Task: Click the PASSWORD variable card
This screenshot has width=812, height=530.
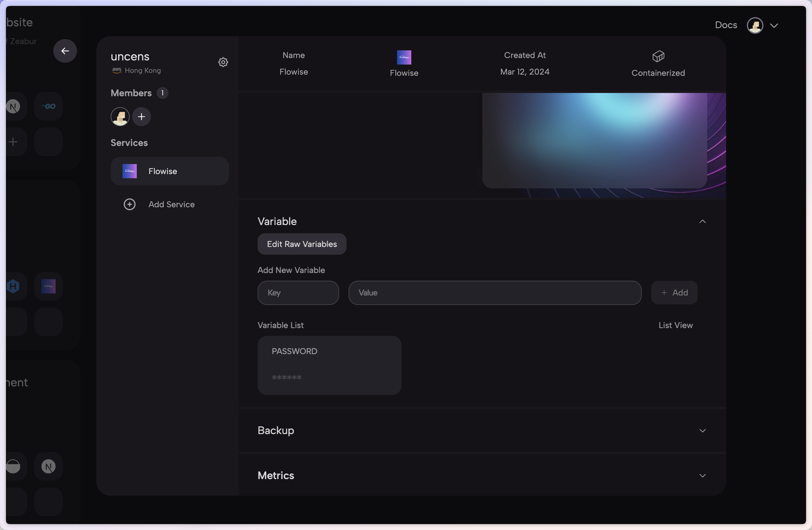Action: [329, 365]
